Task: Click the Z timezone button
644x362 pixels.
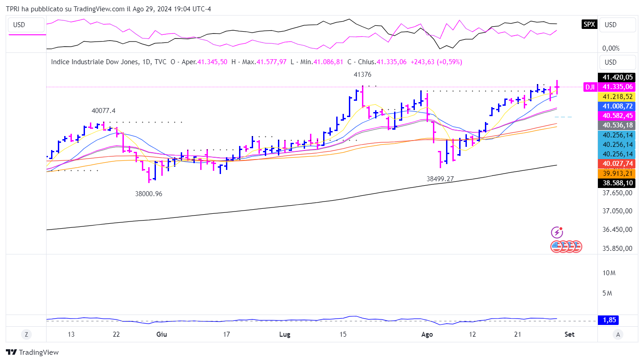Action: tap(27, 334)
